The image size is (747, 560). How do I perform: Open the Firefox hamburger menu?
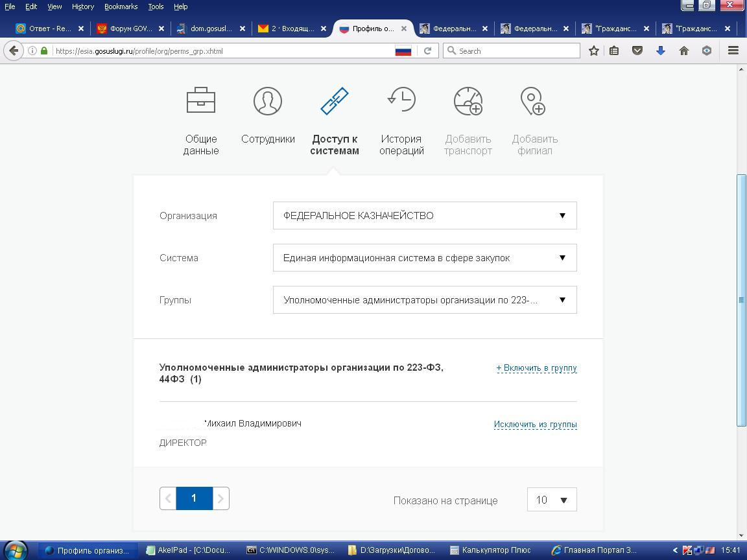point(733,51)
